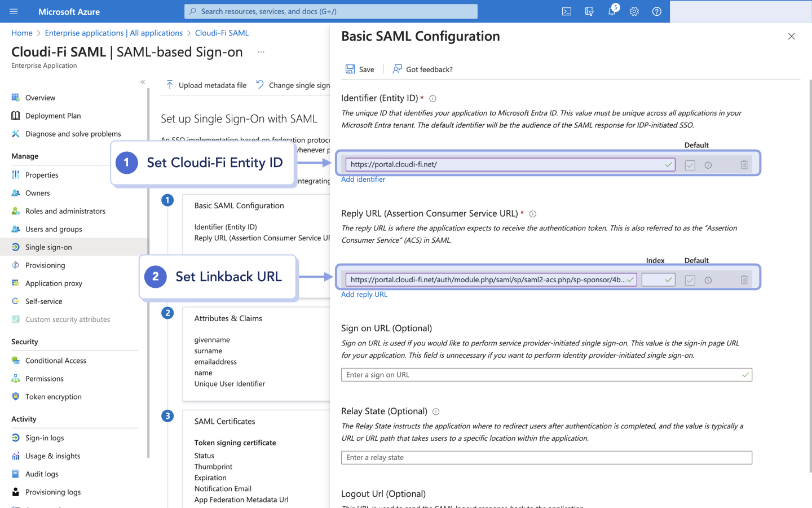Delete the Reply URL using its trash icon
This screenshot has height=508, width=812.
click(744, 279)
